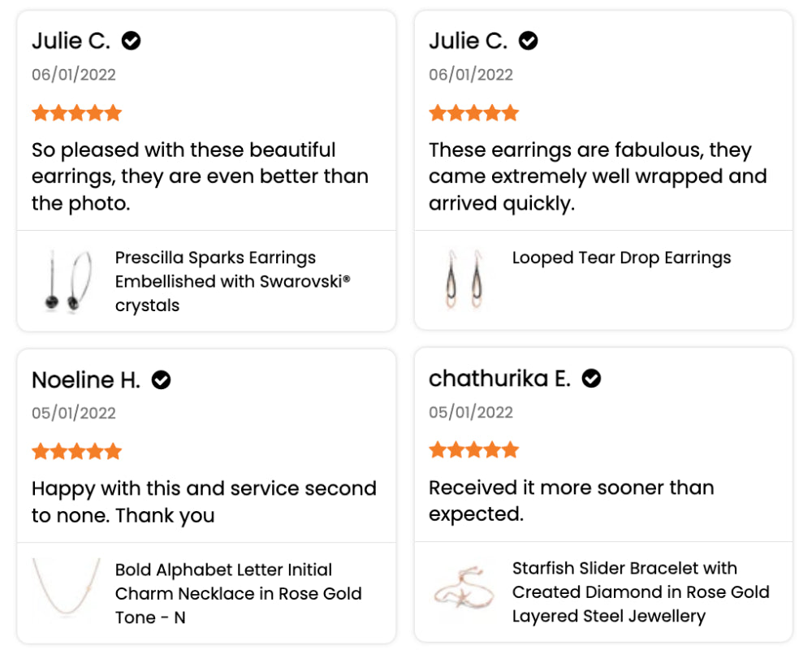The width and height of the screenshot is (812, 650).
Task: Click verified checkmark on Looped Tear Drop review
Action: coord(529,41)
